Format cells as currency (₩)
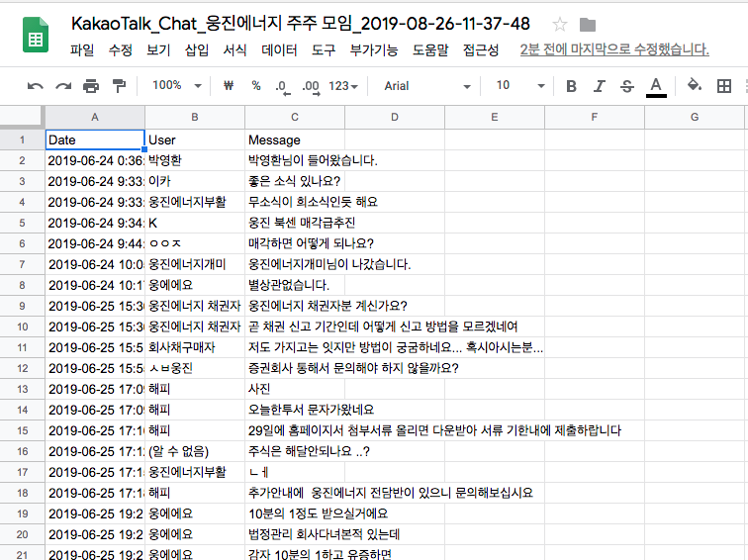748x560 pixels. coord(229,86)
